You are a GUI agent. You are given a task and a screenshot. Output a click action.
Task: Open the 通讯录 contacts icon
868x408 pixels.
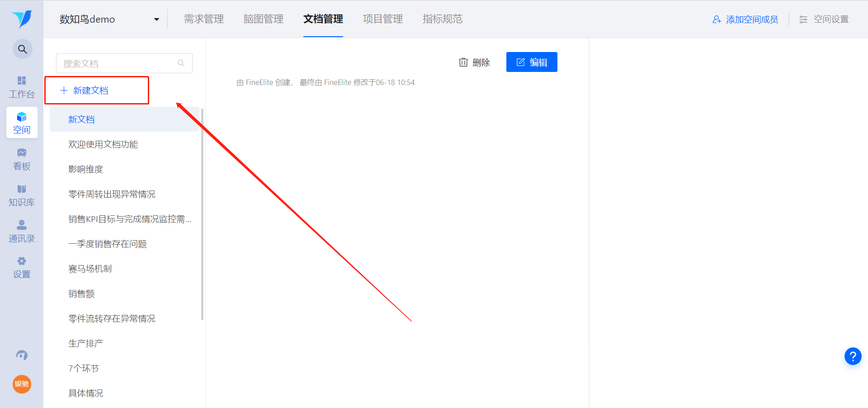coord(22,232)
